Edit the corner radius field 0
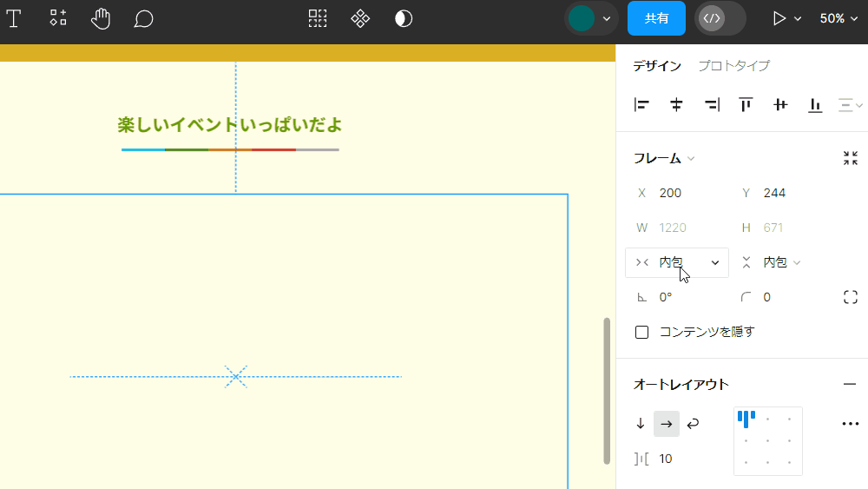 coord(783,297)
